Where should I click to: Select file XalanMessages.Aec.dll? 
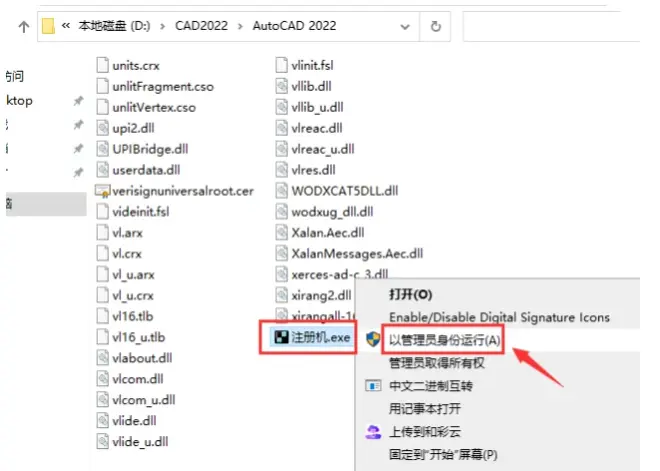pyautogui.click(x=357, y=253)
